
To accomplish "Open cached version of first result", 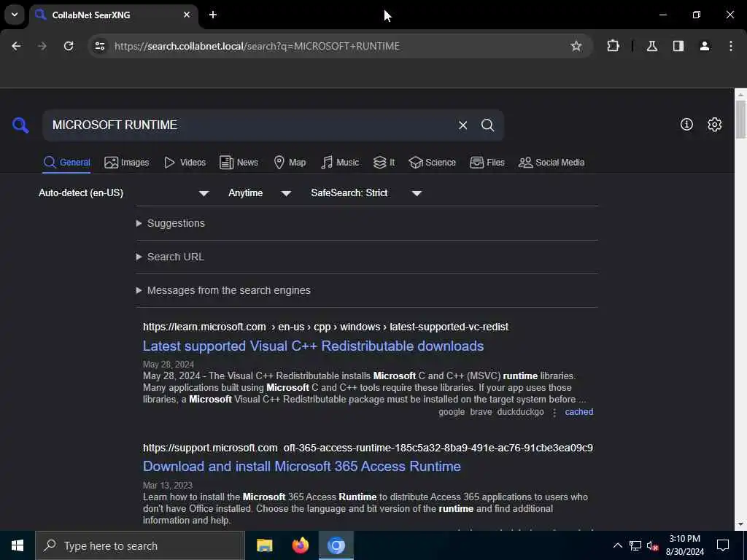I will click(x=578, y=412).
